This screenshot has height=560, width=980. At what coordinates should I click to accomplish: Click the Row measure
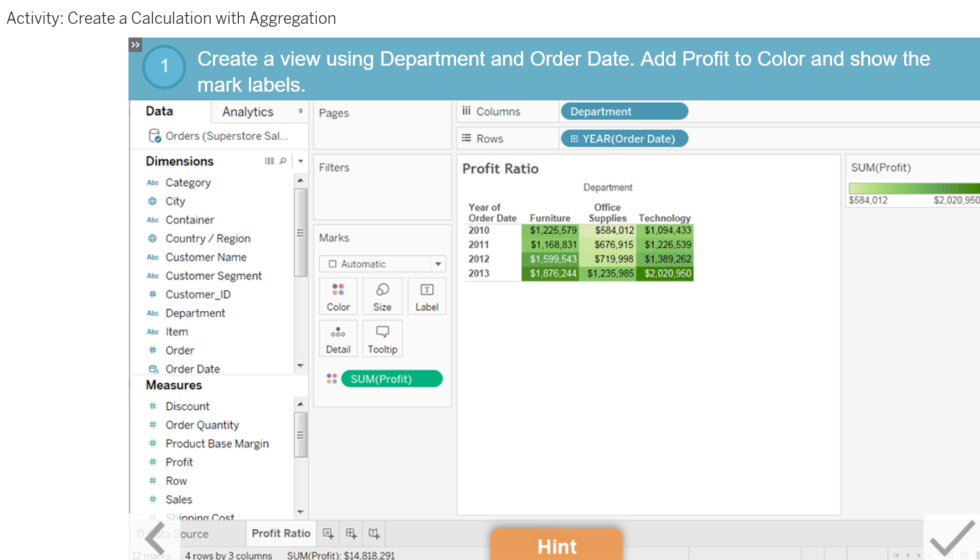[176, 481]
